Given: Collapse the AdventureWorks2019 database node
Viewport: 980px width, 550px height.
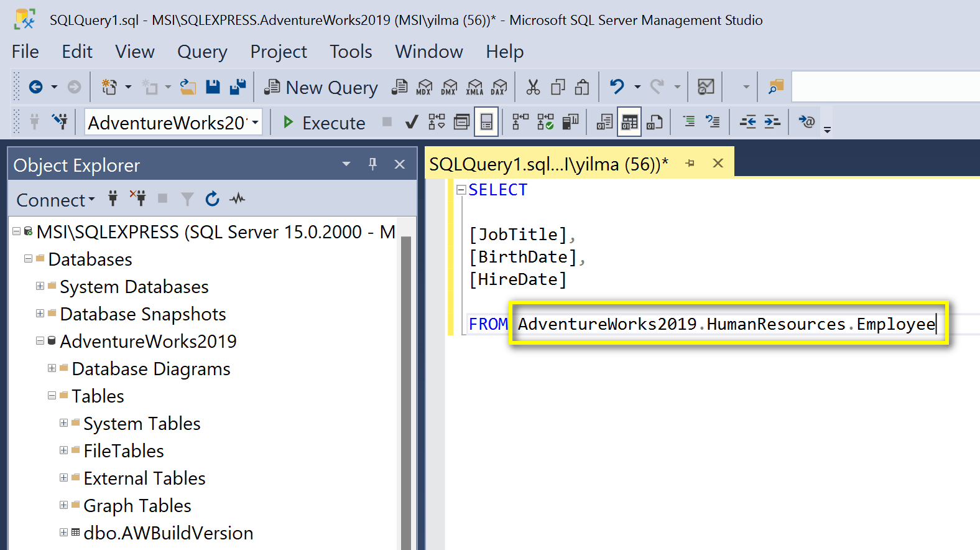Looking at the screenshot, I should click(x=40, y=341).
